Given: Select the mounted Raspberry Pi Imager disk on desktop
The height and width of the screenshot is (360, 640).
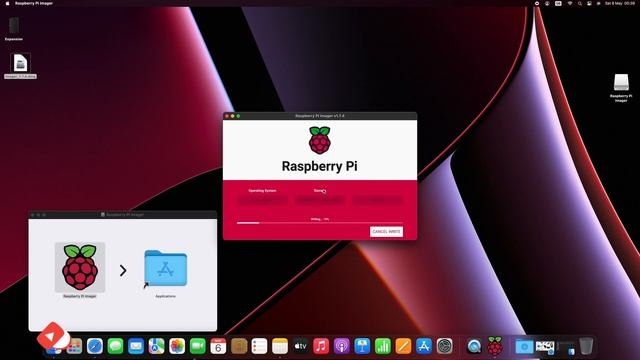Looking at the screenshot, I should pos(621,82).
